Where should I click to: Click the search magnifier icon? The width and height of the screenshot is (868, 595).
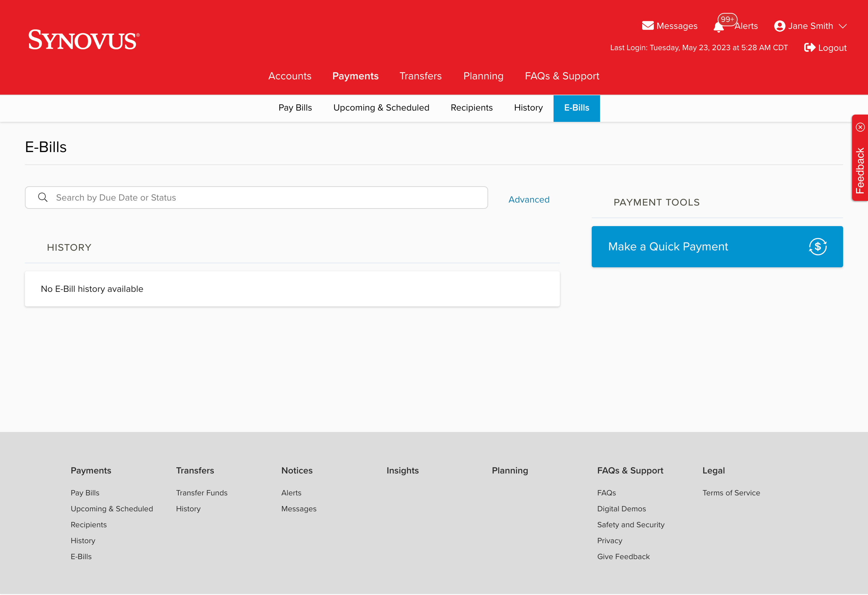[43, 197]
